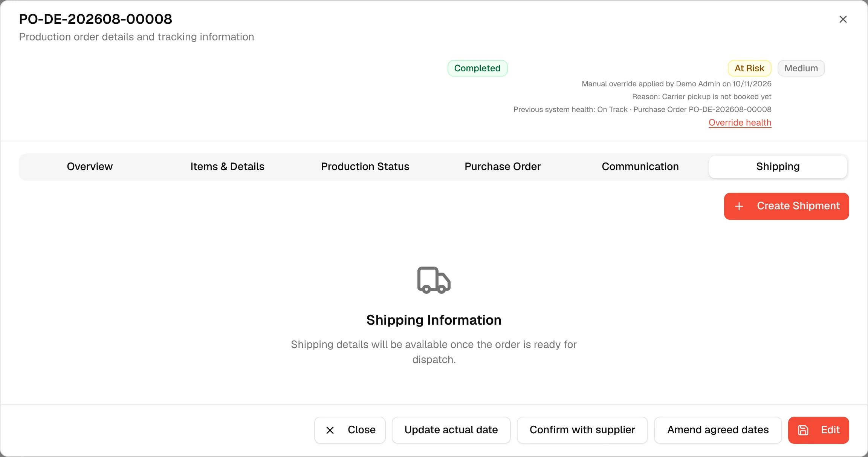Click Confirm with supplier button

[x=582, y=430]
